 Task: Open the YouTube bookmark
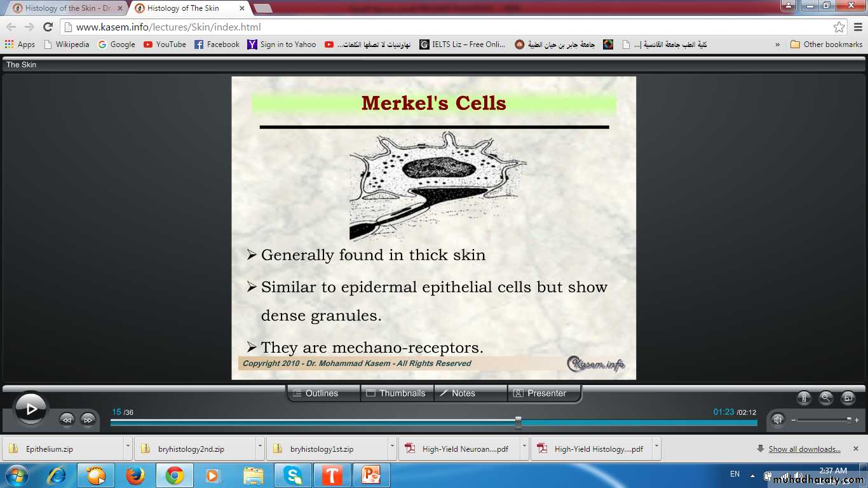(x=165, y=44)
